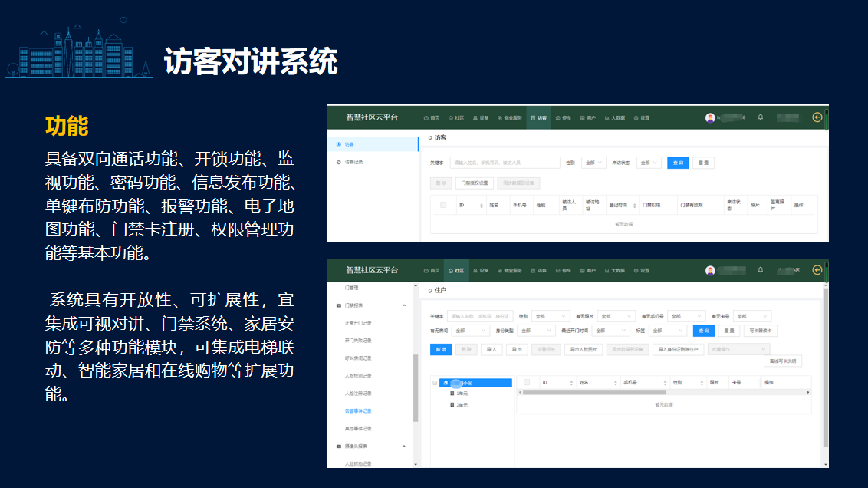
Task: Click pin icon beside 住户 page title
Action: click(x=430, y=290)
